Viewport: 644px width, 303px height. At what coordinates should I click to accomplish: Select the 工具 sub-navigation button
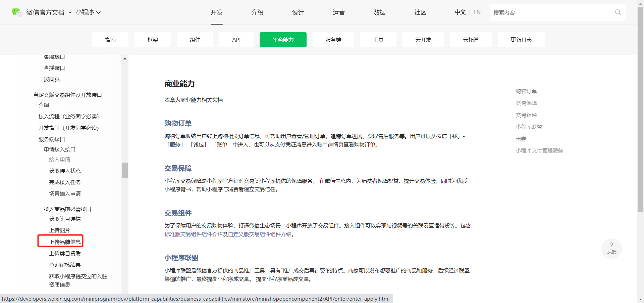coord(378,40)
